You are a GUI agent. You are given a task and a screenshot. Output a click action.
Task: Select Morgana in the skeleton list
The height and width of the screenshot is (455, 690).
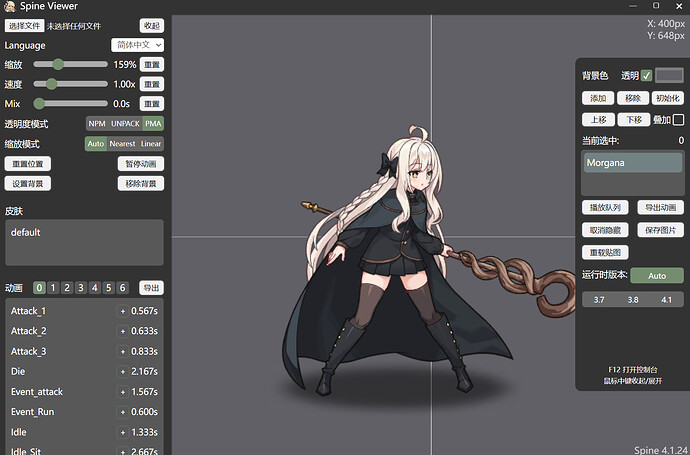coord(633,163)
